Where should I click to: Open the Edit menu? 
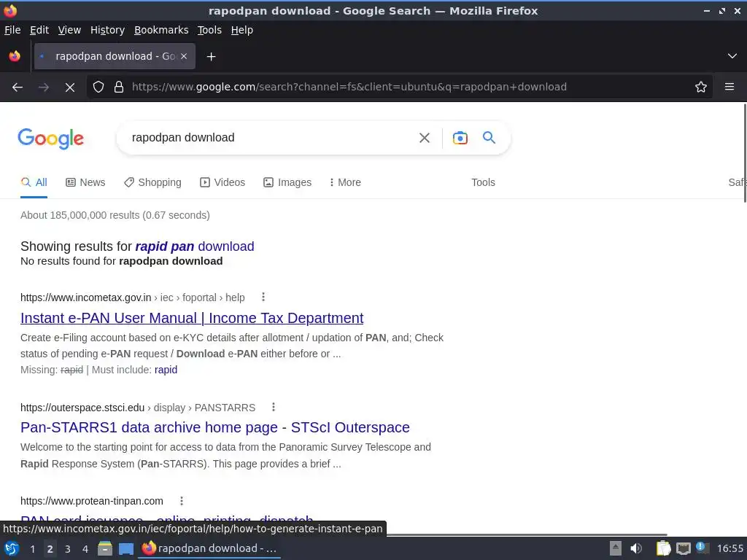(39, 30)
